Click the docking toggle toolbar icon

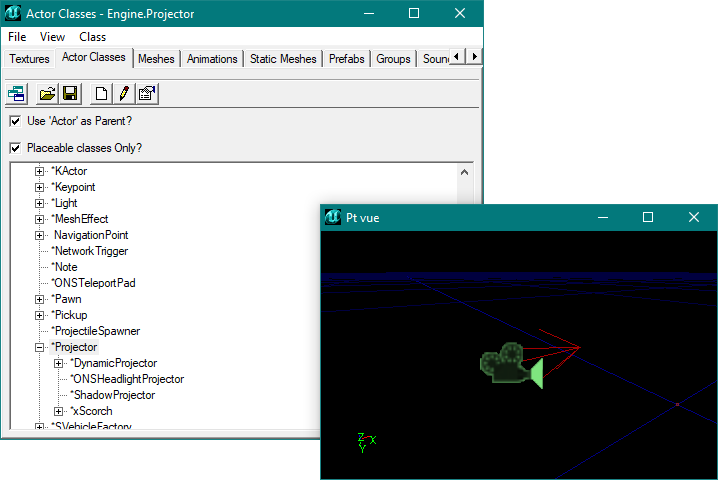pos(16,94)
